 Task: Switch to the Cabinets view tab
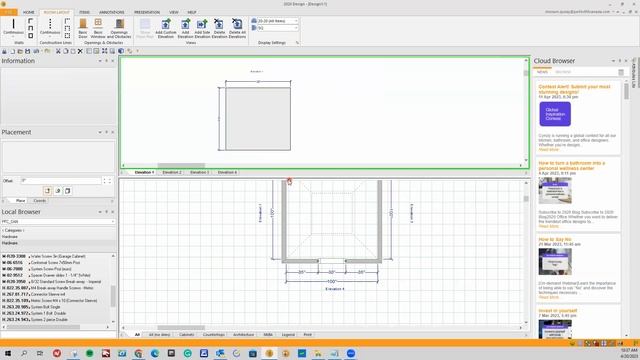click(x=187, y=335)
